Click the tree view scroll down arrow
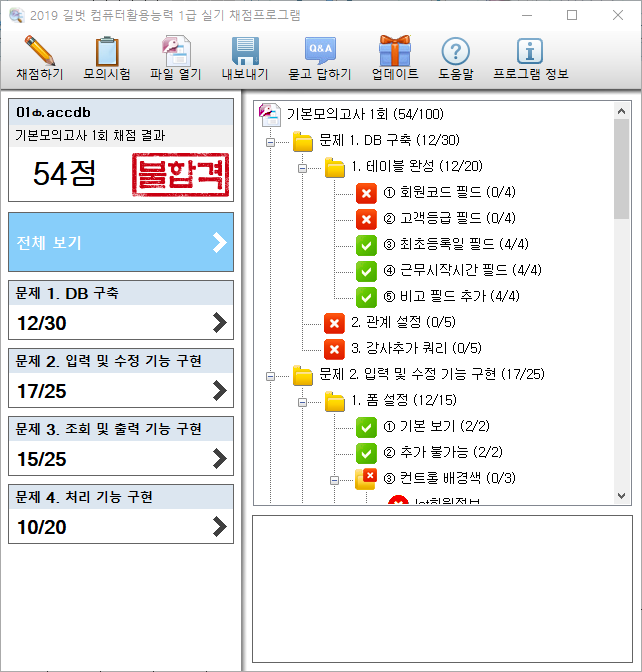The width and height of the screenshot is (642, 672). coord(621,495)
